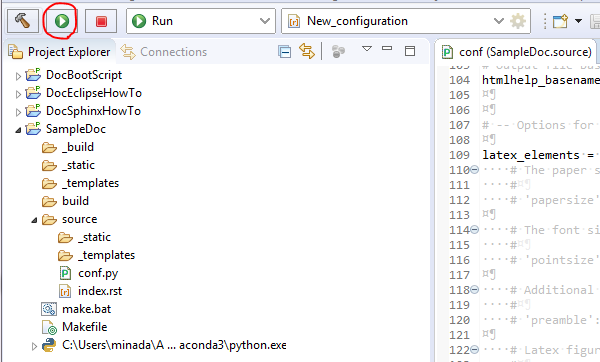Image resolution: width=600 pixels, height=362 pixels.
Task: Select the source folder label
Action: pyautogui.click(x=80, y=219)
